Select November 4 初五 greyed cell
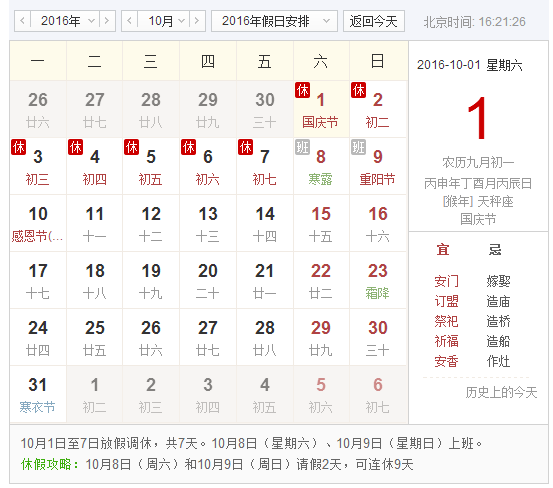Screen dimensions: 553x488 [265, 395]
